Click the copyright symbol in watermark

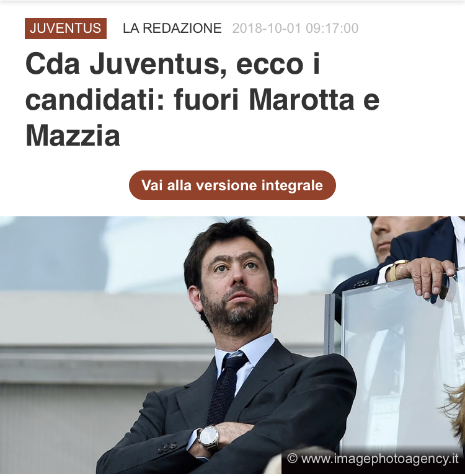pyautogui.click(x=292, y=459)
